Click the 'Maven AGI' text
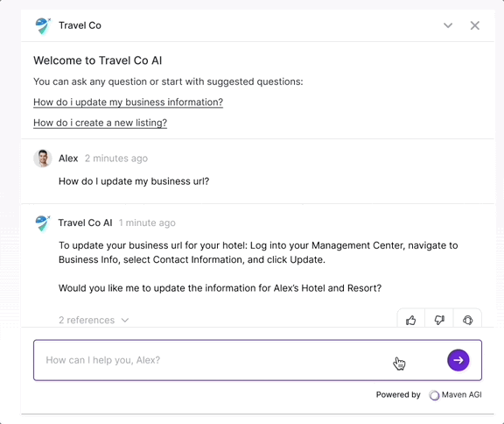 click(462, 395)
